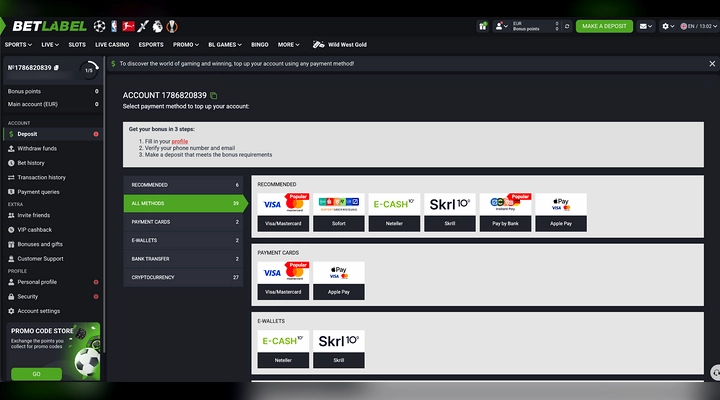This screenshot has height=400, width=720.
Task: Expand the LIVE menu
Action: 50,45
